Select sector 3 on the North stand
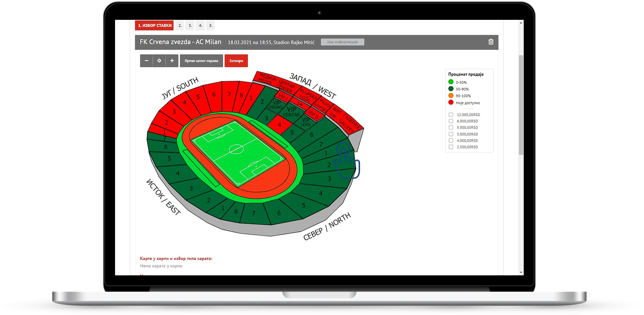The height and width of the screenshot is (315, 644). pyautogui.click(x=329, y=179)
